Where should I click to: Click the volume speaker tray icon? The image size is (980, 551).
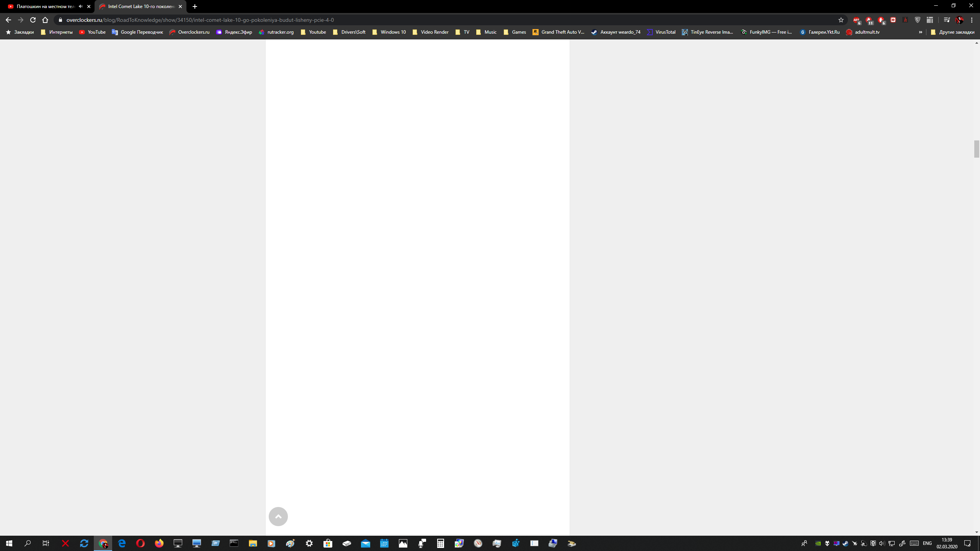882,543
